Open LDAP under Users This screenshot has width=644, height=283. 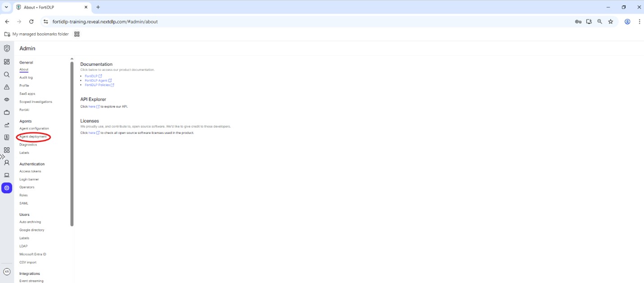click(23, 246)
